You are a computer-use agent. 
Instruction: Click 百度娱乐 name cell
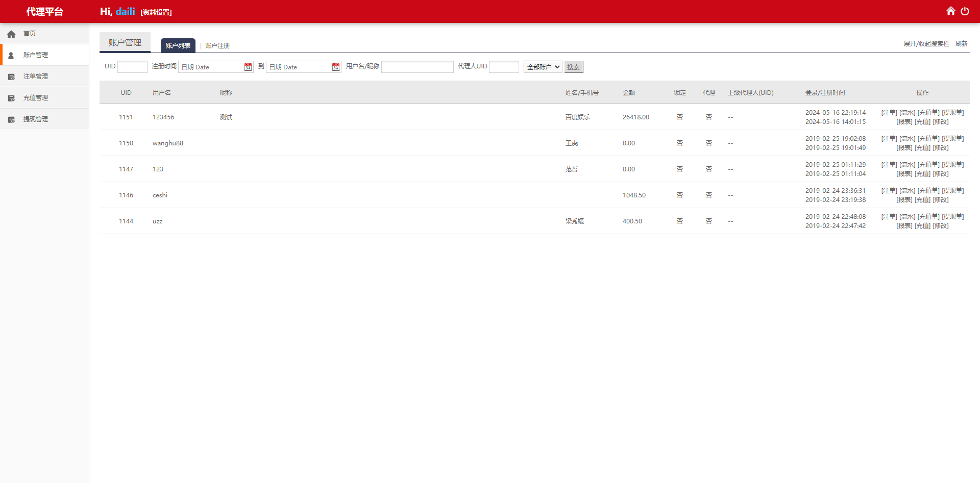coord(578,117)
